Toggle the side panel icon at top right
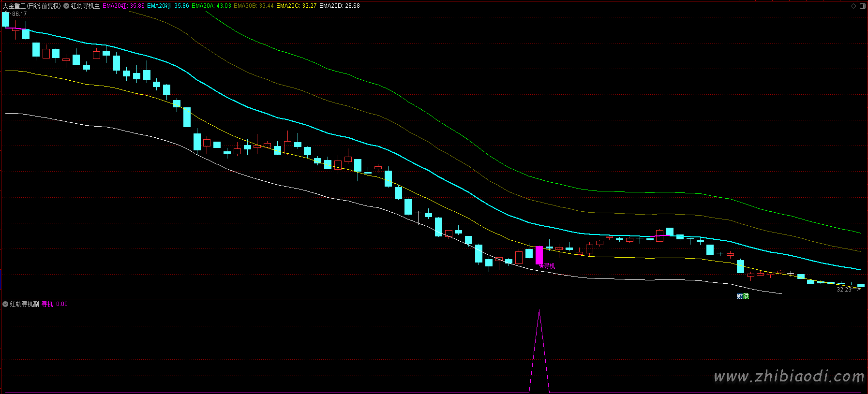This screenshot has height=394, width=868. pos(863,6)
